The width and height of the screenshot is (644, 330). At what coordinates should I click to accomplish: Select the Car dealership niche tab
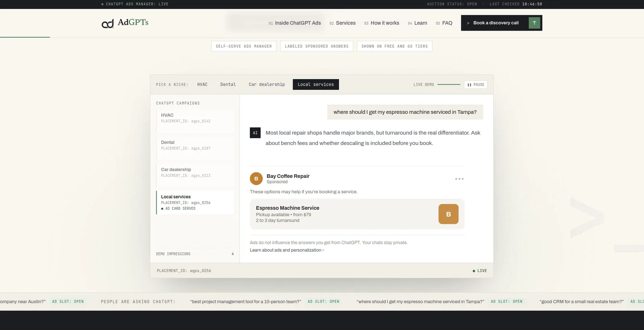click(x=267, y=85)
